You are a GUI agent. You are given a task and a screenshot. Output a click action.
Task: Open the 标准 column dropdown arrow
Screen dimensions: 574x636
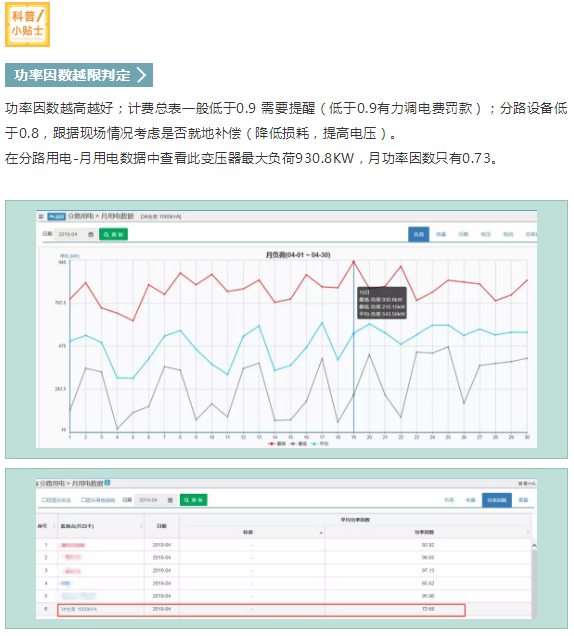tap(321, 533)
